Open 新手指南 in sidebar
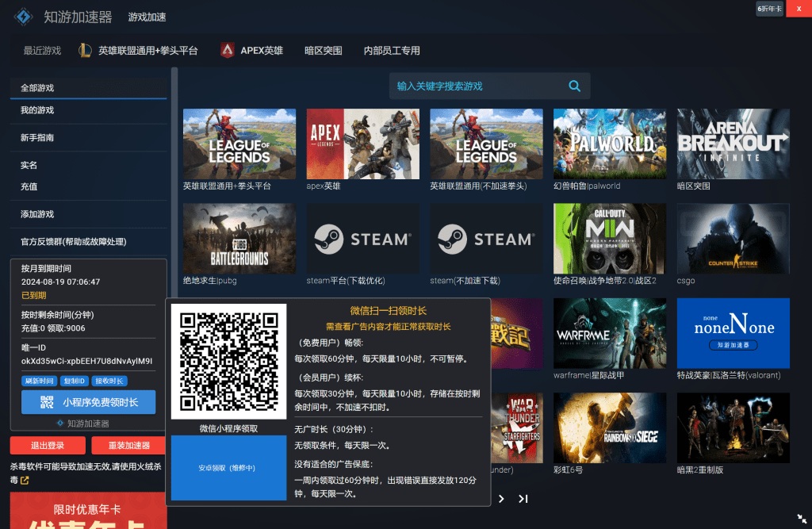Screen dimensions: 812x529 point(89,137)
